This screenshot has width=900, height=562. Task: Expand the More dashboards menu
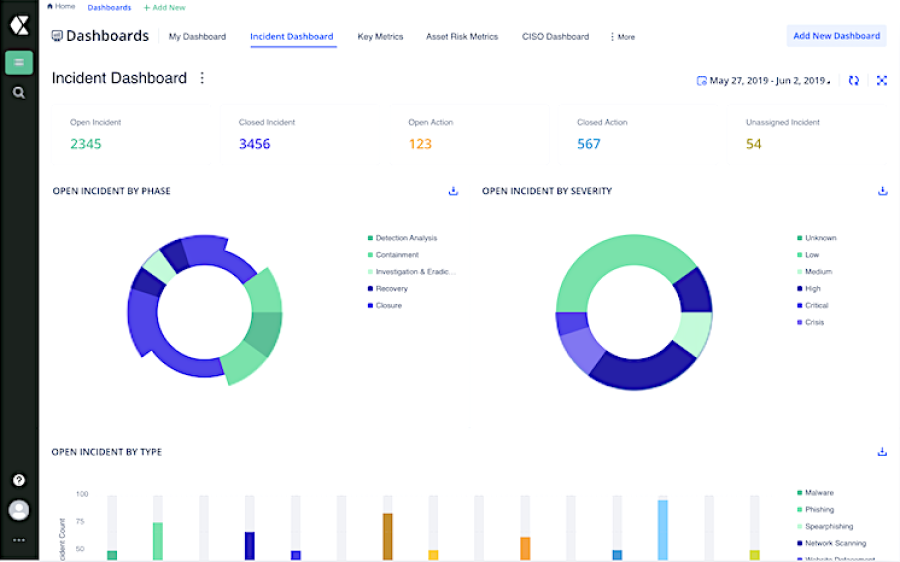point(623,37)
